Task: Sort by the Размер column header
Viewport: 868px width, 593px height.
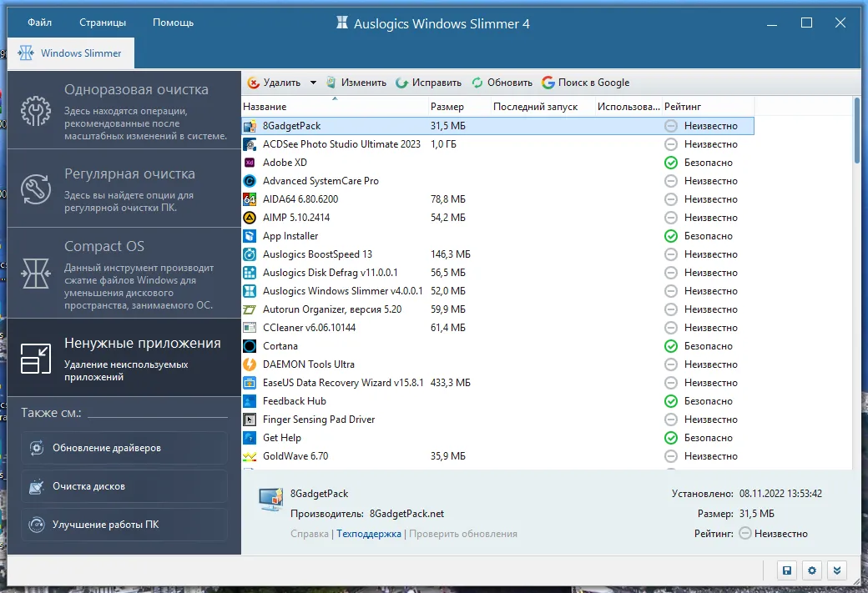Action: pyautogui.click(x=460, y=106)
